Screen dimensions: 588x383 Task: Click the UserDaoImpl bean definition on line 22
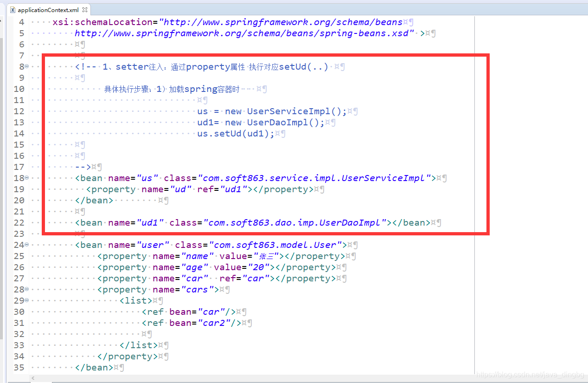click(253, 223)
